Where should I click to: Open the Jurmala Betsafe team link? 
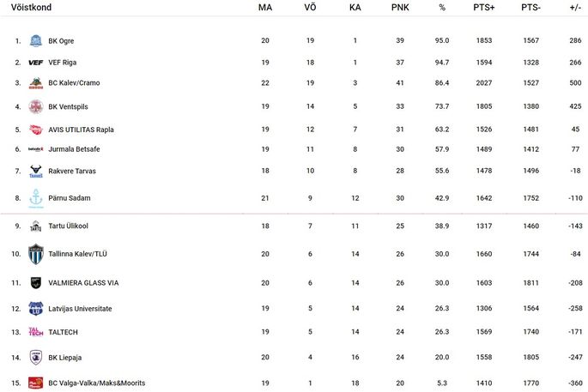(74, 149)
